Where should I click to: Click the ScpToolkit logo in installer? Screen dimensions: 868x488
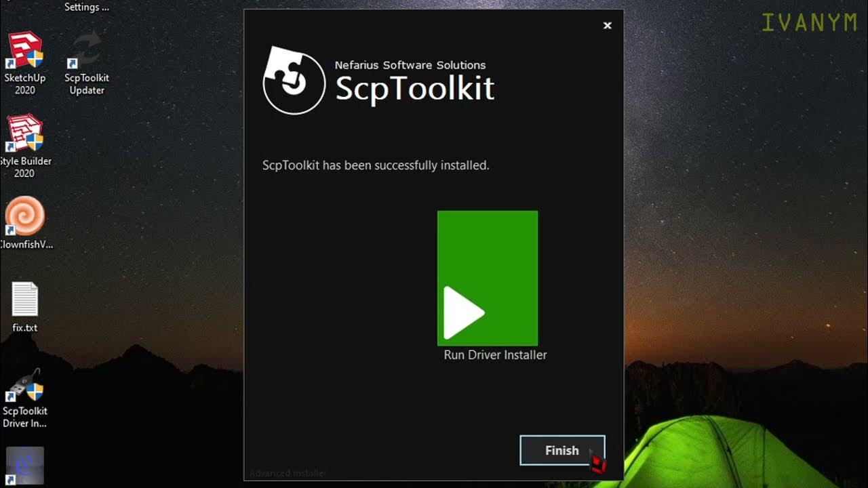pos(294,80)
